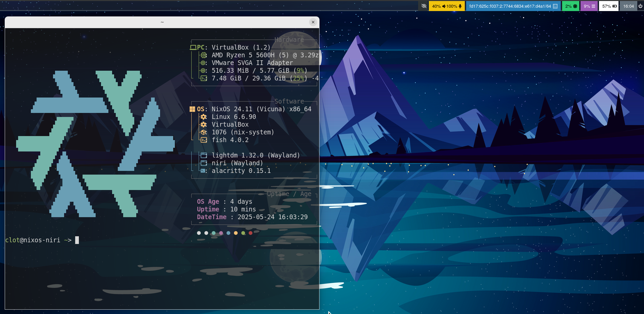The image size is (644, 314).
Task: Click '1076 (nix-system)' packages text
Action: pyautogui.click(x=243, y=132)
